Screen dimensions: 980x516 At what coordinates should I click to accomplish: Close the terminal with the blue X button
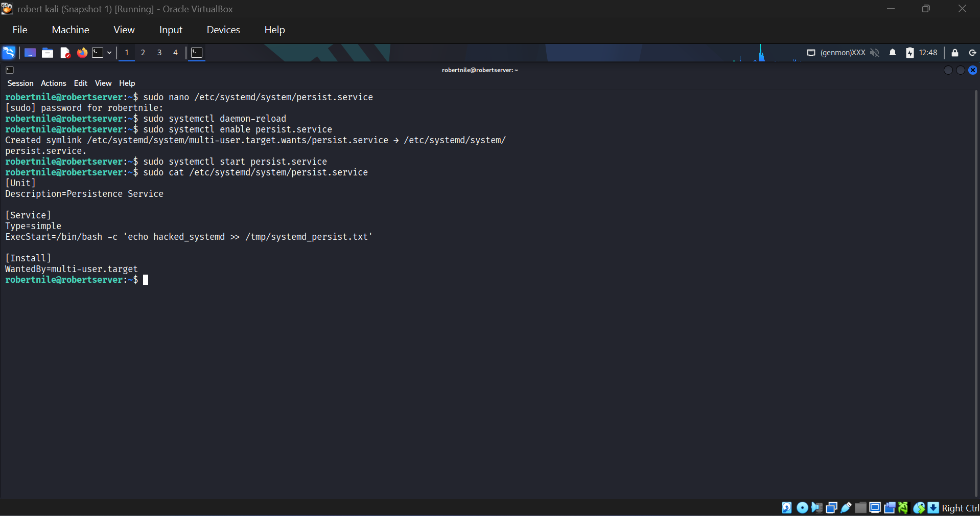[x=973, y=70]
